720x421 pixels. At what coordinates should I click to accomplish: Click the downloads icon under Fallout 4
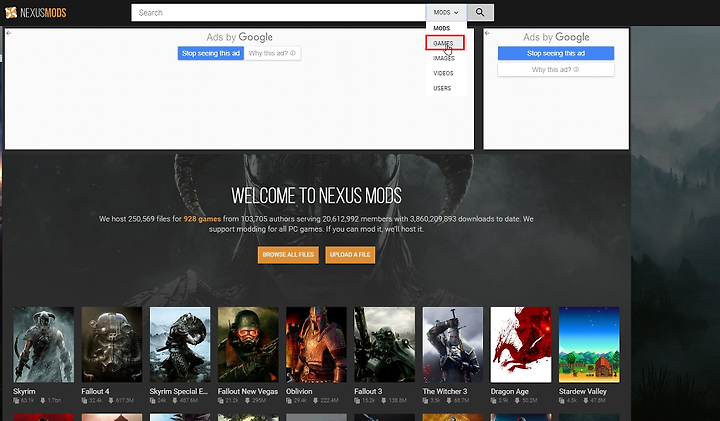[x=111, y=401]
